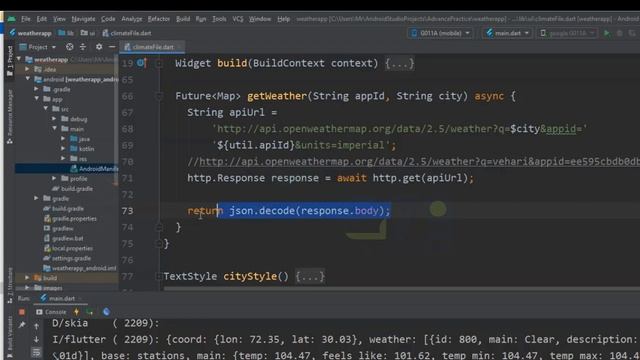Expand the kotlin folder

pos(63,149)
